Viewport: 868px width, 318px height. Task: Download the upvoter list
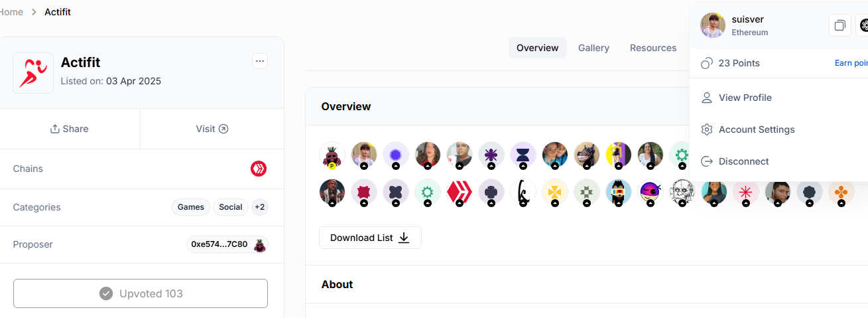pyautogui.click(x=370, y=238)
